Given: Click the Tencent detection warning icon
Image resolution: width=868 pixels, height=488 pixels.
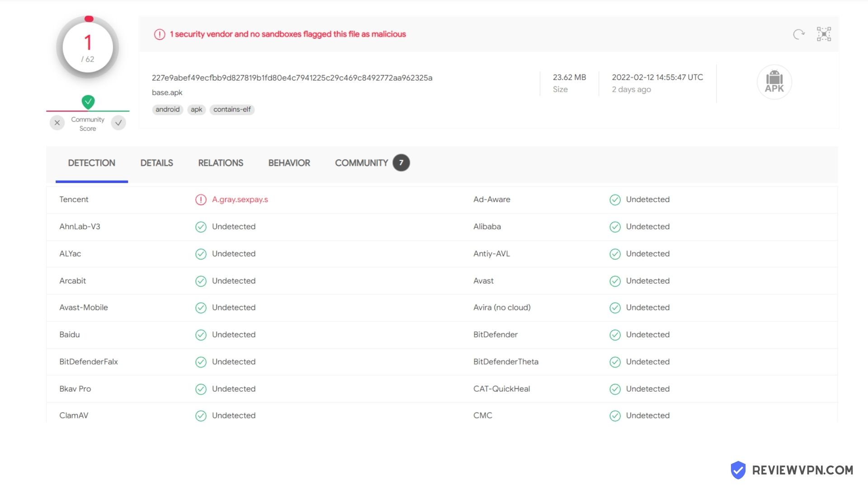Looking at the screenshot, I should click(x=201, y=200).
